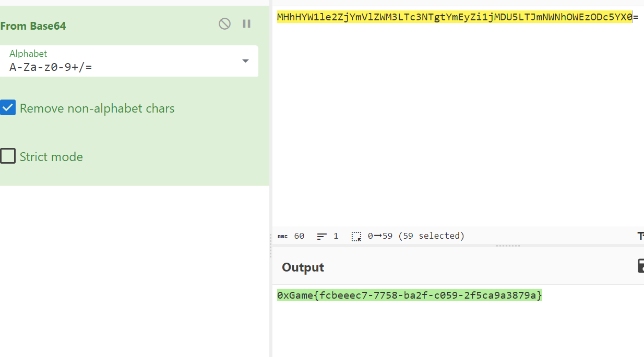644x357 pixels.
Task: Click the character count icon in input status bar
Action: (282, 236)
